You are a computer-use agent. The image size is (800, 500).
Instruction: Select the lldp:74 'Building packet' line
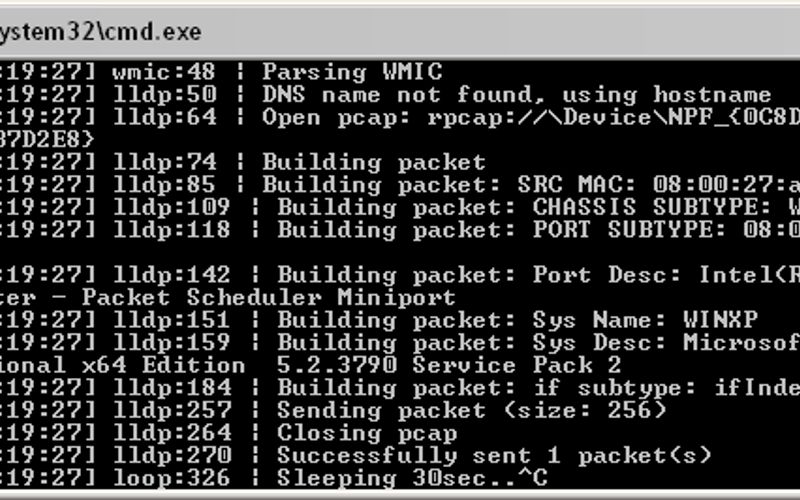[374, 162]
